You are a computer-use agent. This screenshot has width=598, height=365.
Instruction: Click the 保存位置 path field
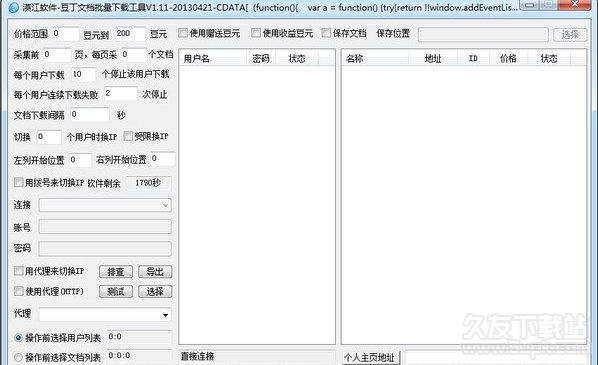tap(483, 35)
